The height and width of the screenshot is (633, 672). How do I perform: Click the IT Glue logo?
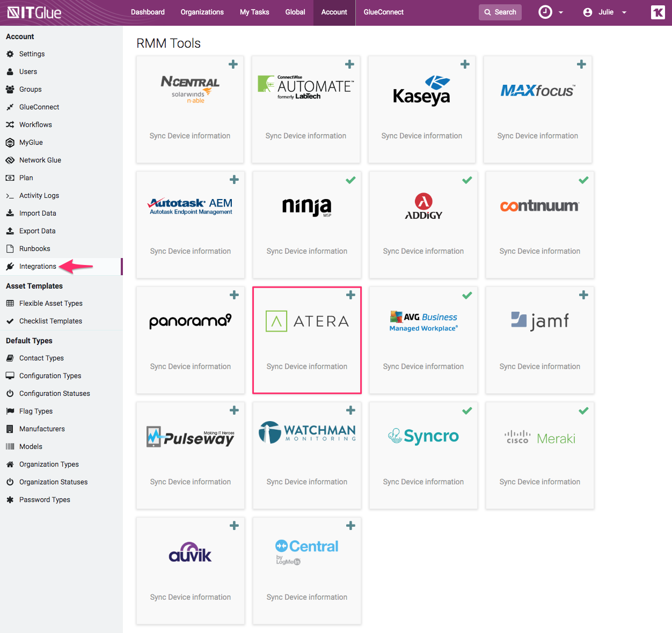tap(34, 12)
